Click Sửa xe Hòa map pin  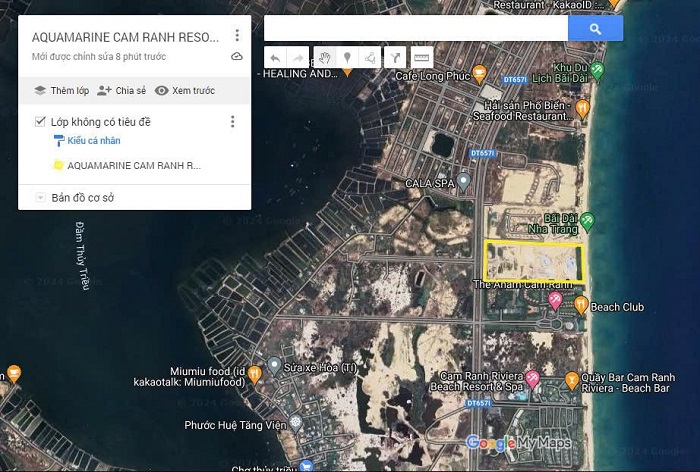point(274,366)
